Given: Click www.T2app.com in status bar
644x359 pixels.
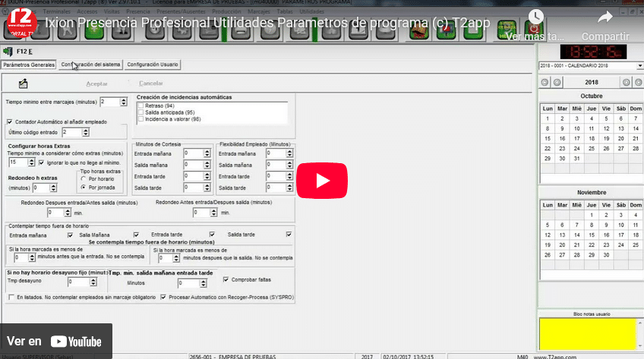Looking at the screenshot, I should (555, 357).
